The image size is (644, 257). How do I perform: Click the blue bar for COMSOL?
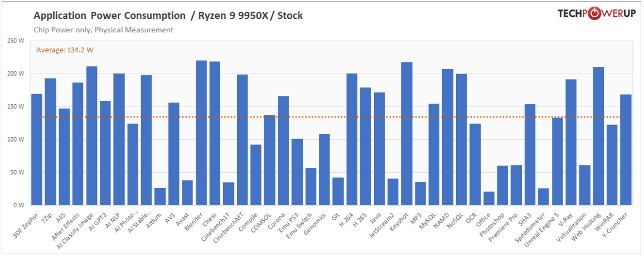(x=269, y=160)
